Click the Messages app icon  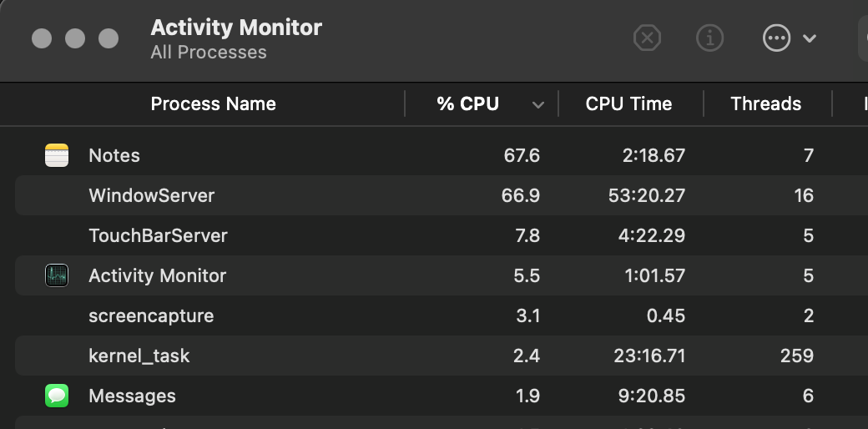(56, 396)
